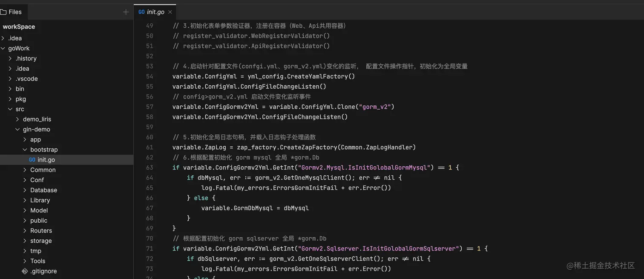Click line number 54 in gutter

149,76
